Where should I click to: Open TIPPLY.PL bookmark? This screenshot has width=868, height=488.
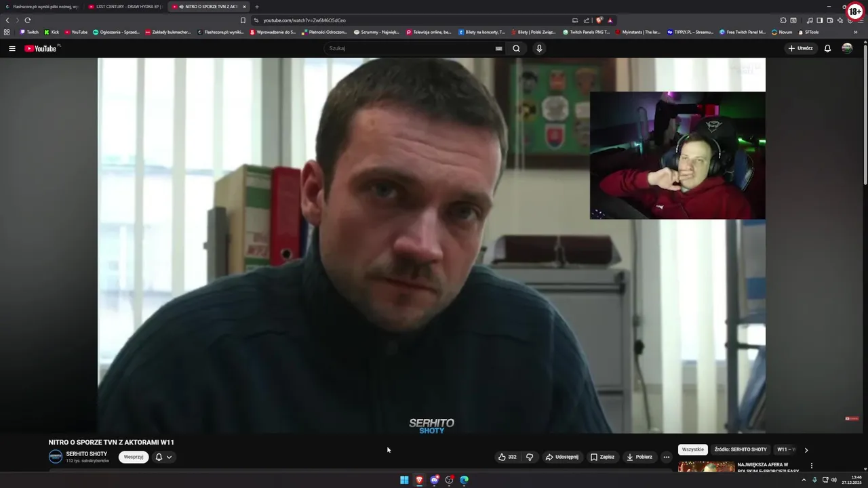[690, 32]
